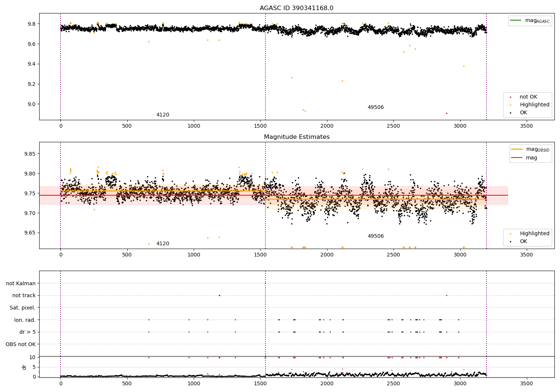Click the 'dr > 5' y-axis label
Image resolution: width=560 pixels, height=392 pixels.
(28, 332)
